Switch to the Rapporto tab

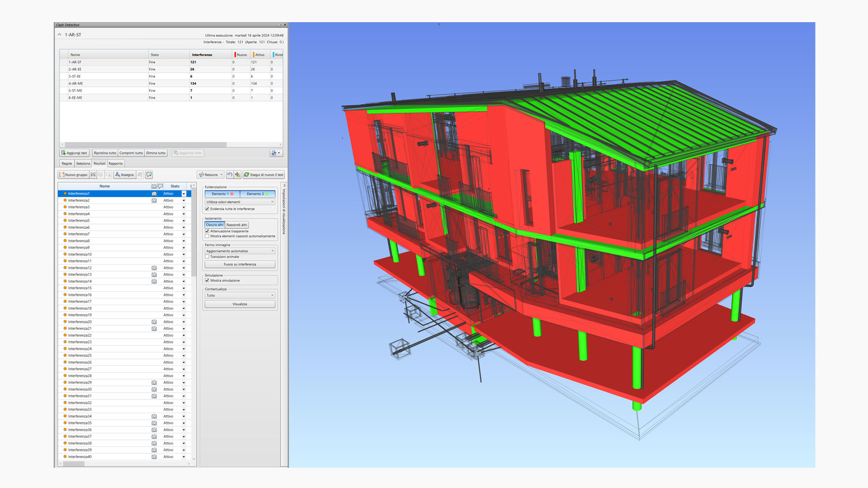116,163
